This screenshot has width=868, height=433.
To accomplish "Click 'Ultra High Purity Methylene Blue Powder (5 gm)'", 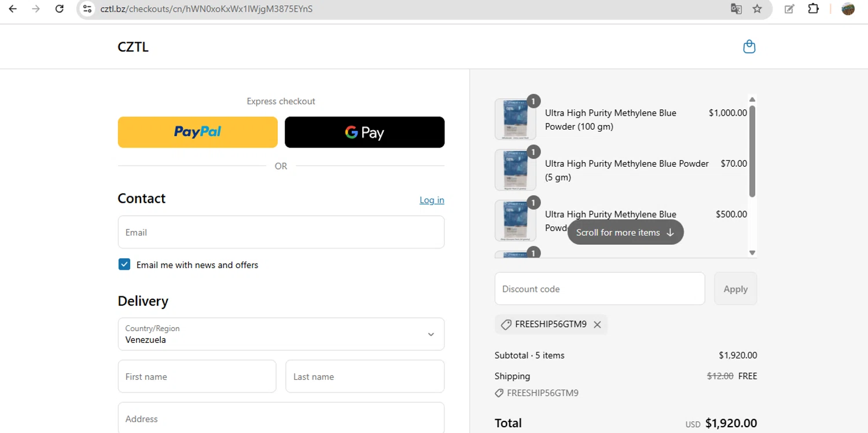I will click(x=627, y=170).
